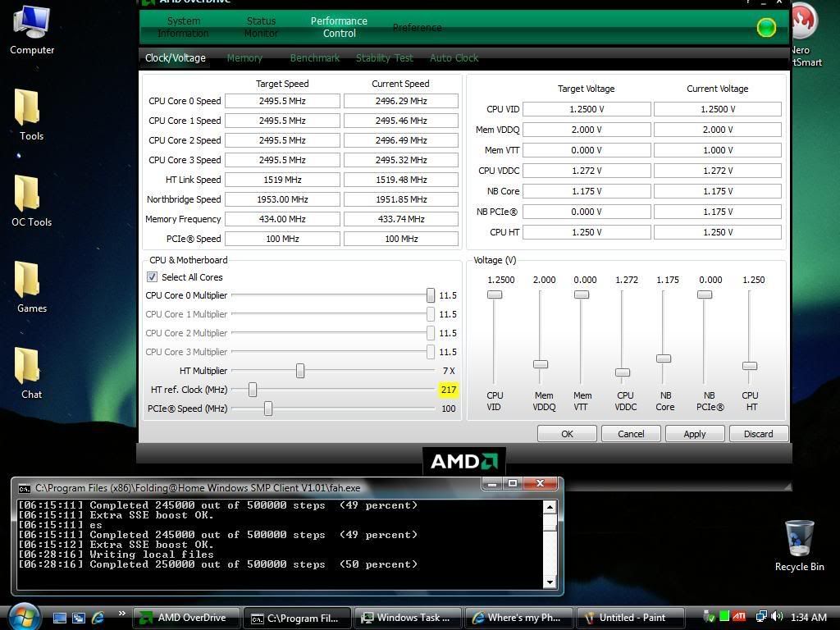840x630 pixels.
Task: Click the highlighted 217 HT ref value
Action: pyautogui.click(x=449, y=390)
